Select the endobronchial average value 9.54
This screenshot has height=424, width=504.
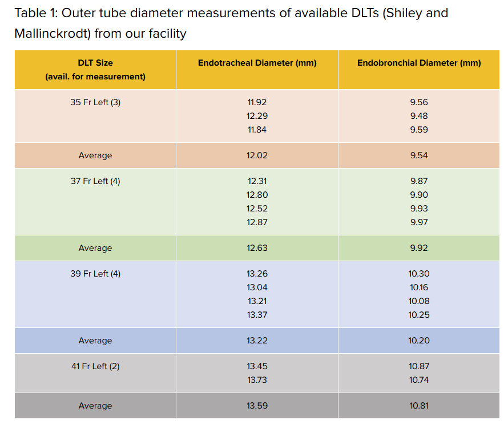[419, 155]
